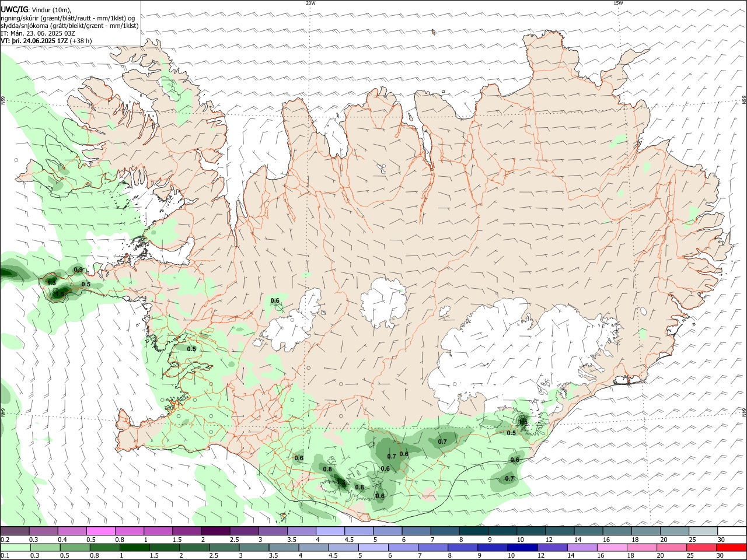747x560 pixels.
Task: Pick the pale pink 16 swatch in bottom legend row
Action: tap(611, 547)
